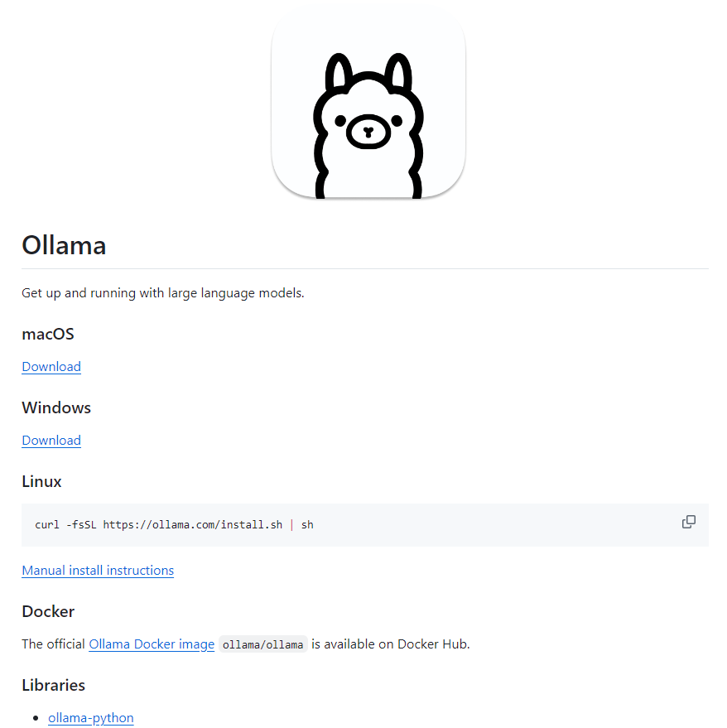Viewport: 727px width, 728px height.
Task: Open Manual install instructions link
Action: pos(98,570)
